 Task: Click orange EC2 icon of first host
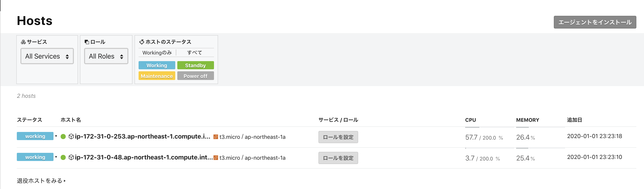(x=216, y=137)
